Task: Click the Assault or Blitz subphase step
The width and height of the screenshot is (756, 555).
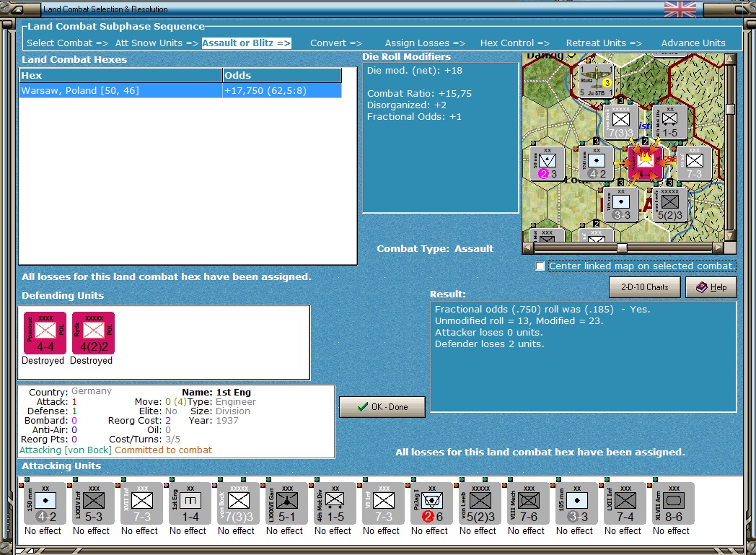Action: pos(247,43)
